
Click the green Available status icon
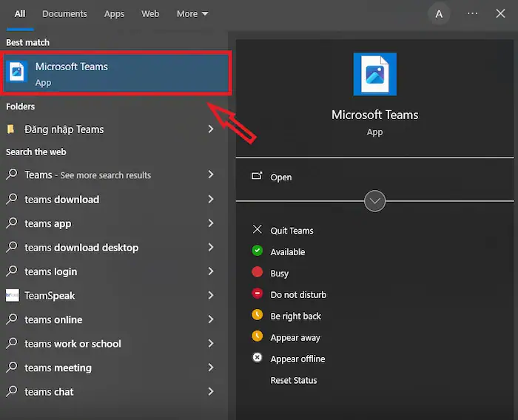(258, 251)
